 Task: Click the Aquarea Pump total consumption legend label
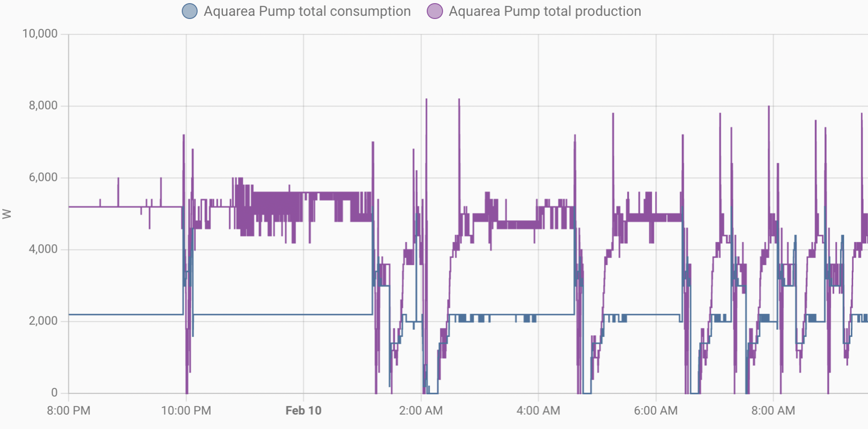[x=307, y=11]
